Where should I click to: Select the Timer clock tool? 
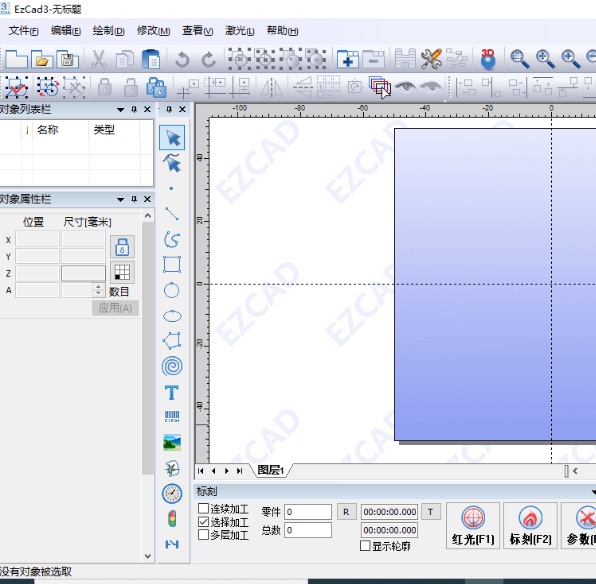click(172, 494)
